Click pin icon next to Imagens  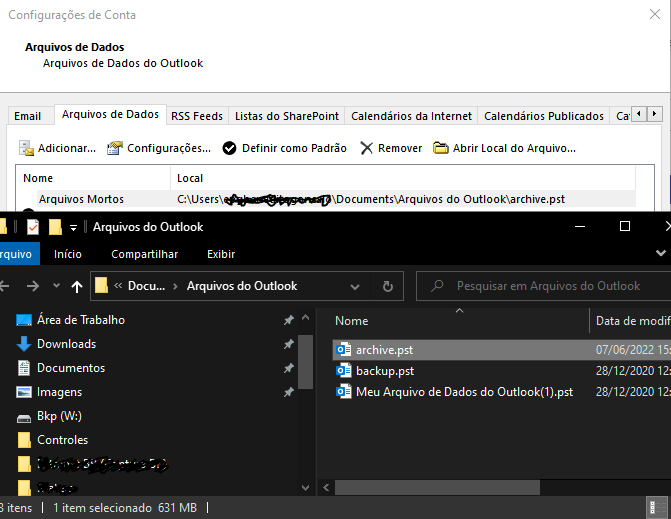(x=289, y=392)
